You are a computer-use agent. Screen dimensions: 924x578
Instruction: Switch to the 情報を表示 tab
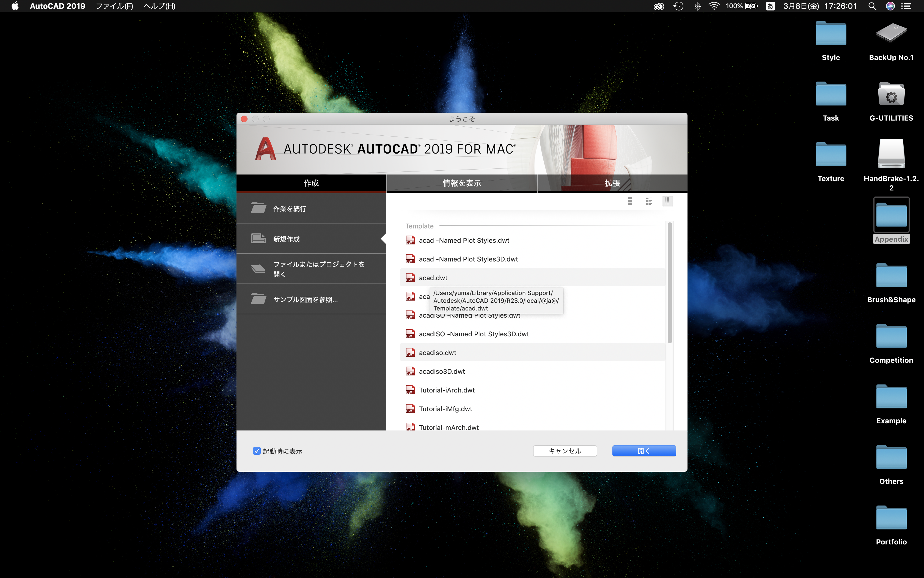point(462,183)
